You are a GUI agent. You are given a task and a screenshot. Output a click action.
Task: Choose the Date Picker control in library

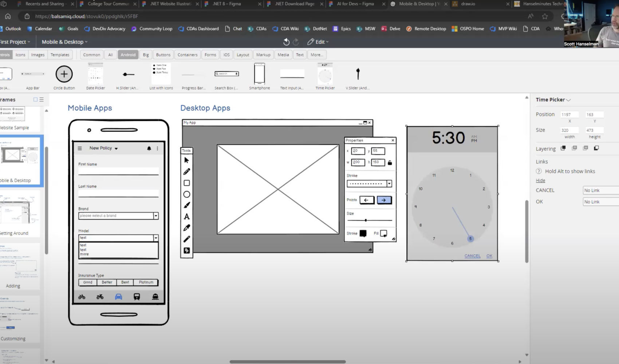[95, 74]
